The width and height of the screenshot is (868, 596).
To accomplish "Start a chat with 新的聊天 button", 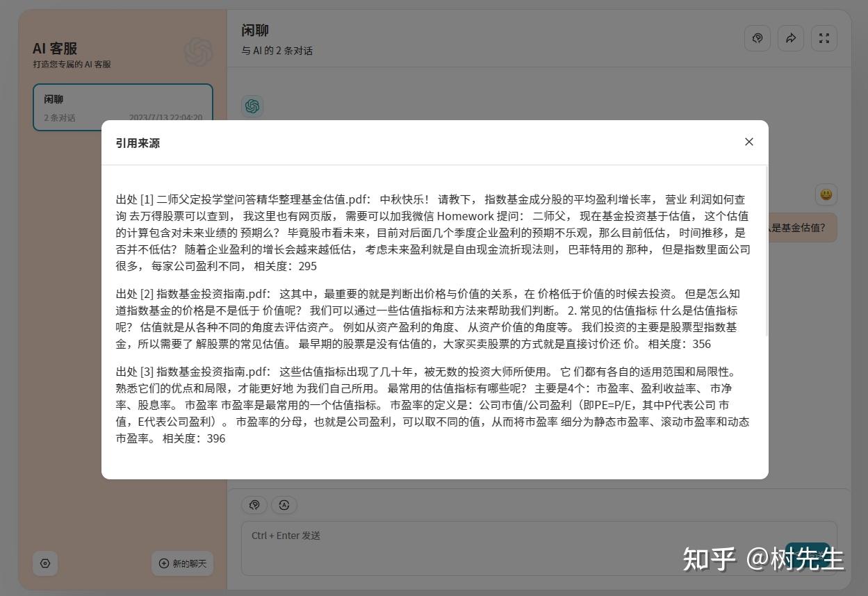I will 183,563.
